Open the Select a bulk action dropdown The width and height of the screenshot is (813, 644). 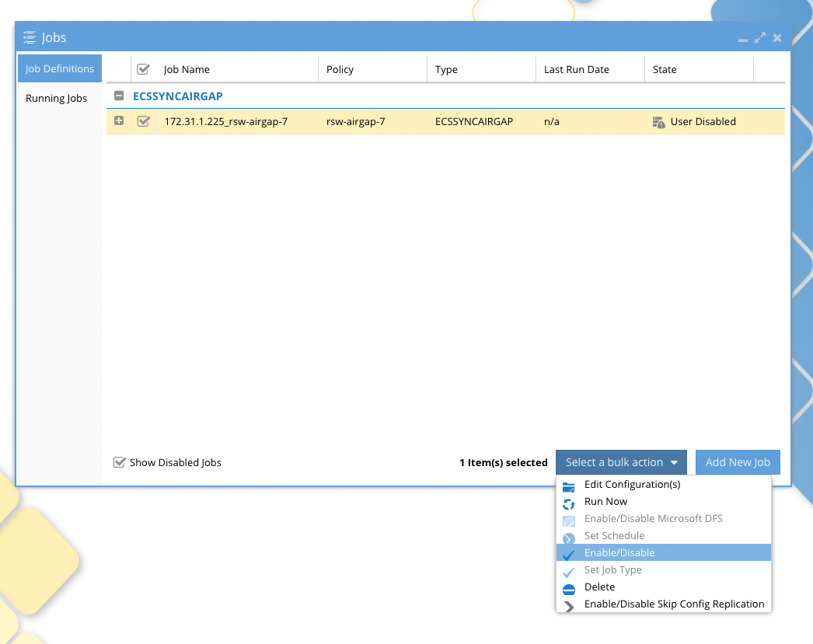(620, 461)
